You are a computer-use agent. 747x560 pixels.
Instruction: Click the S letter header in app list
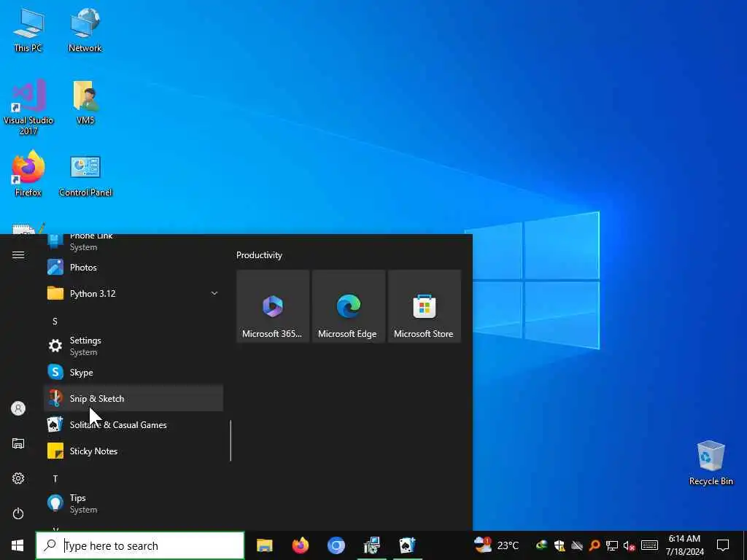pos(55,322)
